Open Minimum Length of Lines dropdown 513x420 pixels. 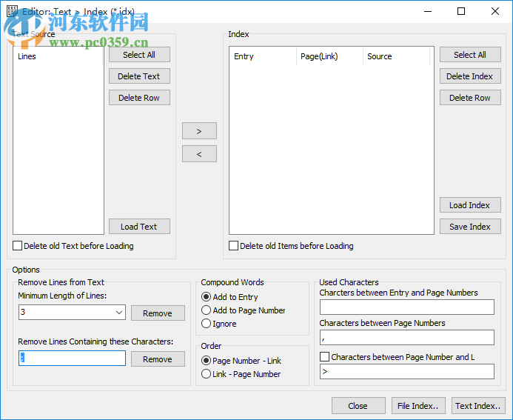(x=119, y=313)
